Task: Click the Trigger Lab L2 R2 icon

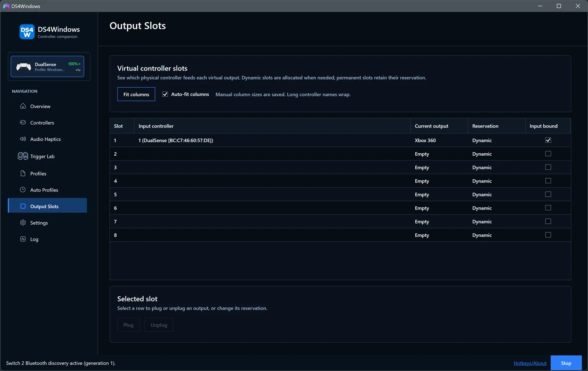Action: (23, 156)
